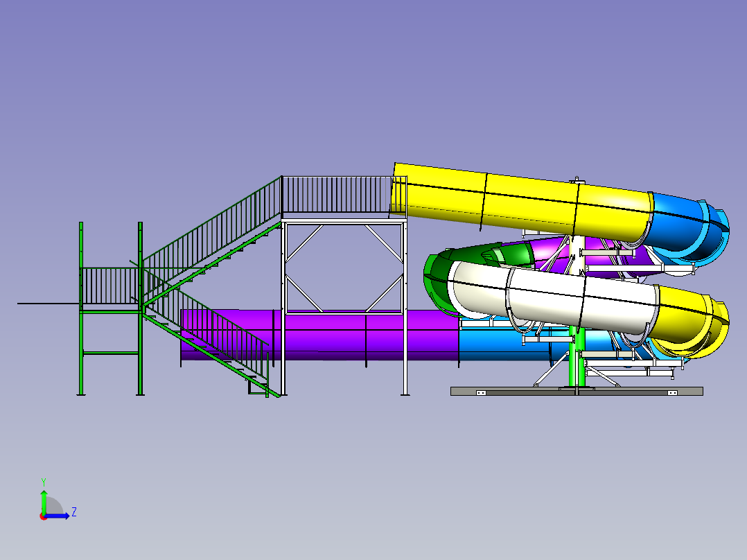Click the blue Z axis arrow of the triad
Viewport: 747px width, 560px height.
(x=57, y=516)
